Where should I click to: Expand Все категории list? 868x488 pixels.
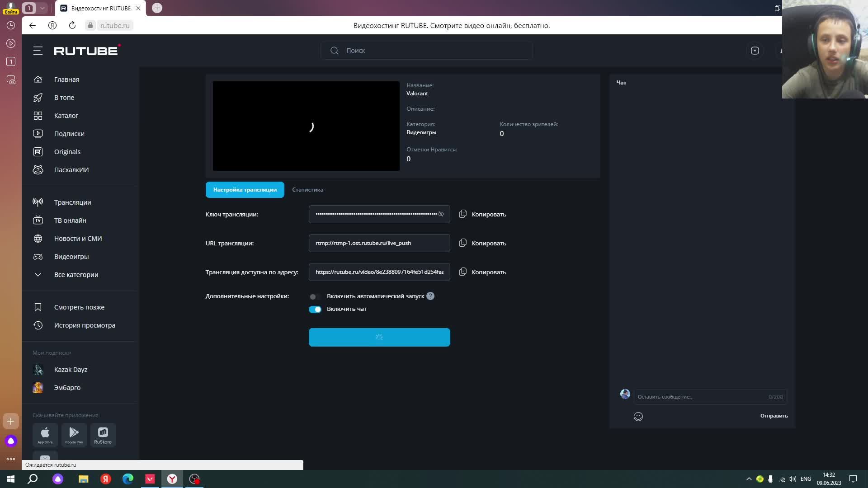[76, 275]
